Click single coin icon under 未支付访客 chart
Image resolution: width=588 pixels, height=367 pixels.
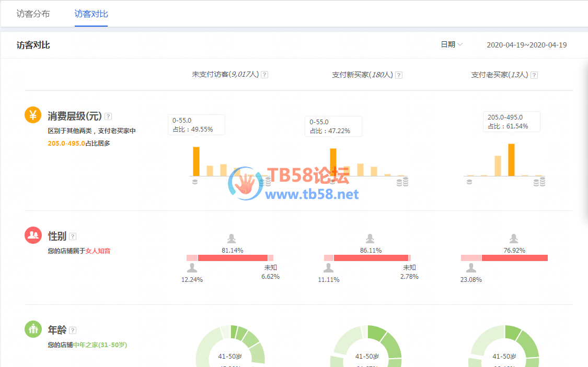[194, 182]
